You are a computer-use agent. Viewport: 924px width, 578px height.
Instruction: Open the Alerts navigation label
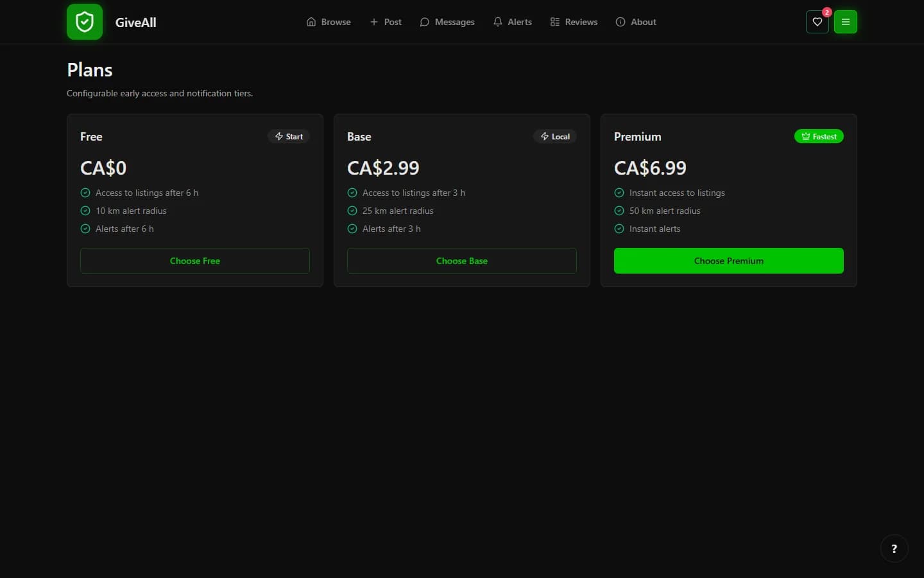point(519,22)
